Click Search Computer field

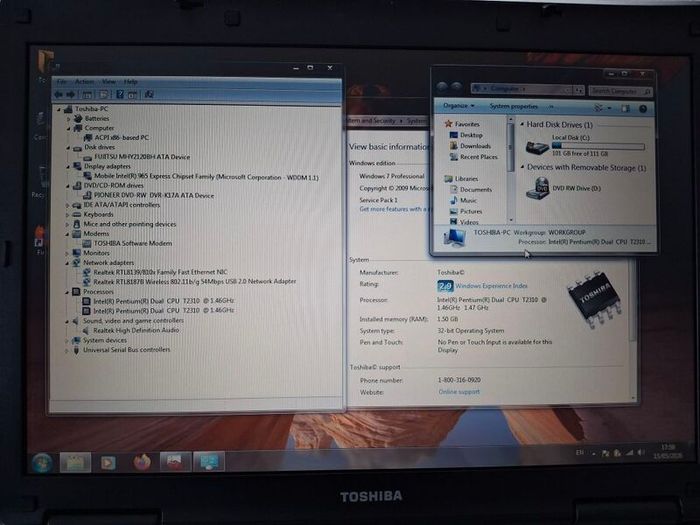pyautogui.click(x=620, y=91)
